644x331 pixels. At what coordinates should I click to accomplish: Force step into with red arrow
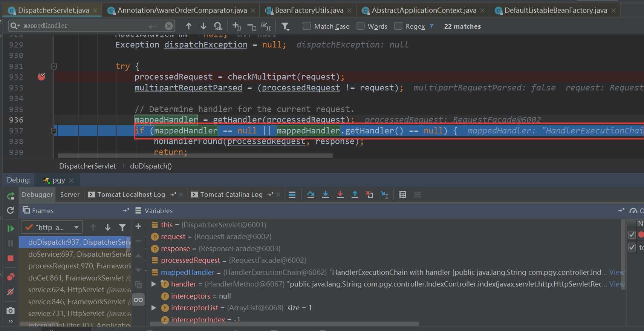[340, 195]
